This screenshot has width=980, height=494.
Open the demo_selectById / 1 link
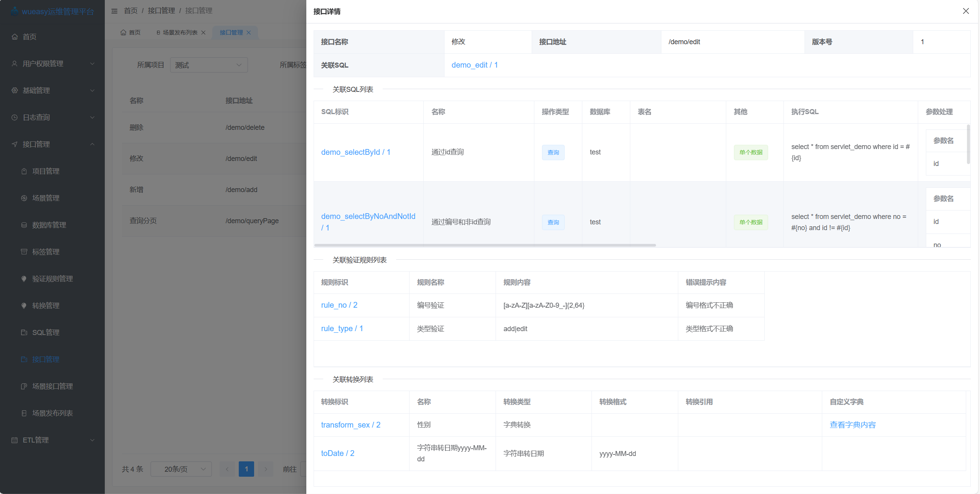click(356, 152)
